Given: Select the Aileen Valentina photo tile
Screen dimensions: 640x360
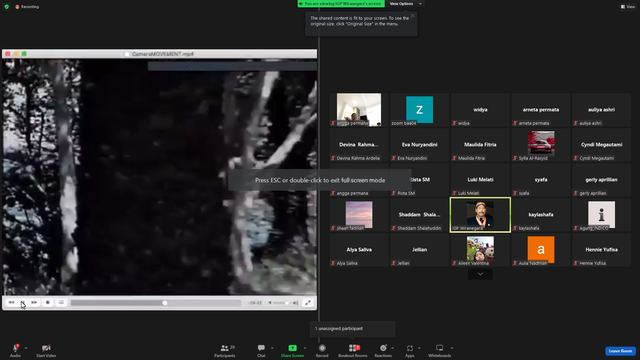Looking at the screenshot, I should pyautogui.click(x=480, y=250).
